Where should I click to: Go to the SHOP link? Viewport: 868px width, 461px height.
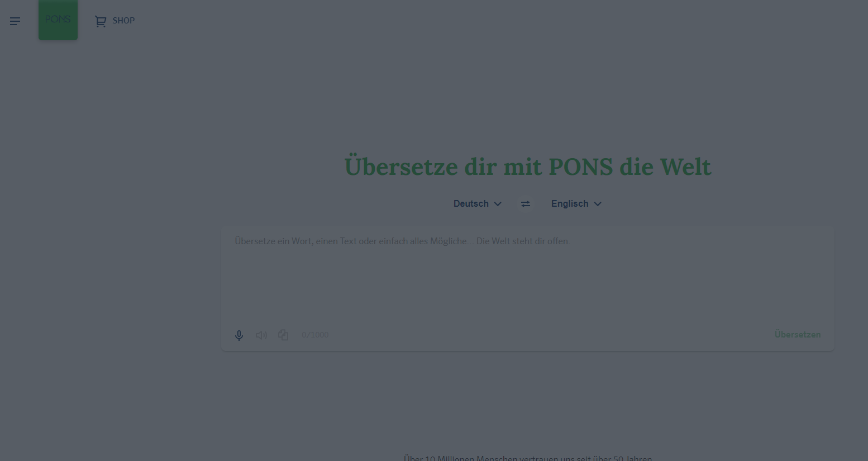pyautogui.click(x=123, y=21)
